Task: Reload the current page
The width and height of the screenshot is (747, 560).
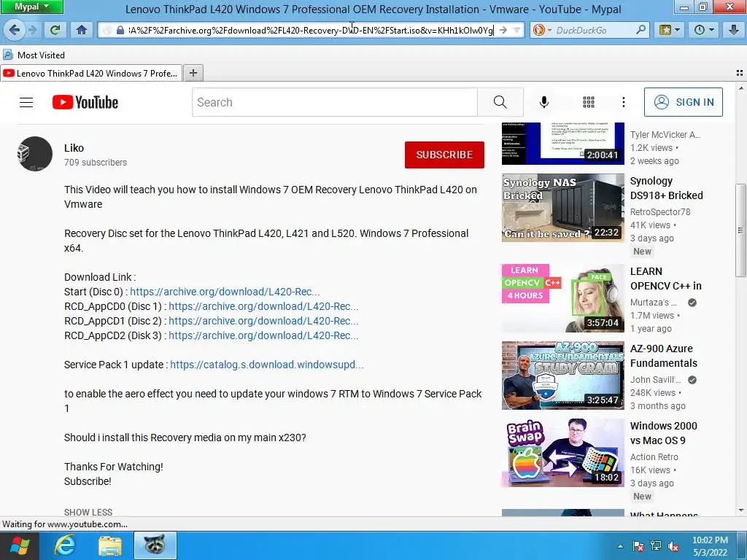Action: (55, 30)
